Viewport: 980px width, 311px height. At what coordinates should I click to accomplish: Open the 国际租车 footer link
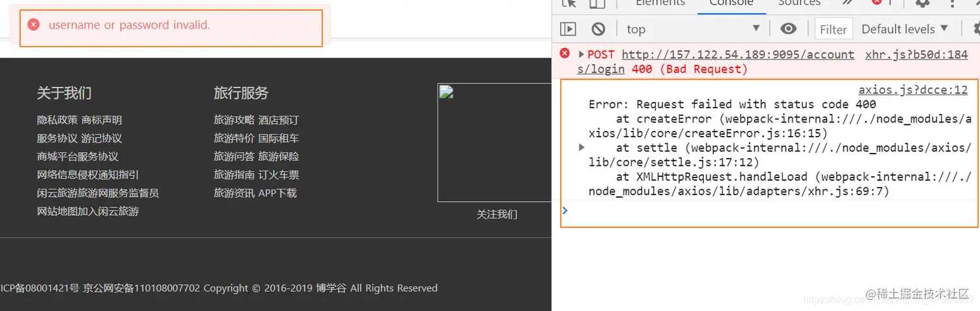(279, 138)
